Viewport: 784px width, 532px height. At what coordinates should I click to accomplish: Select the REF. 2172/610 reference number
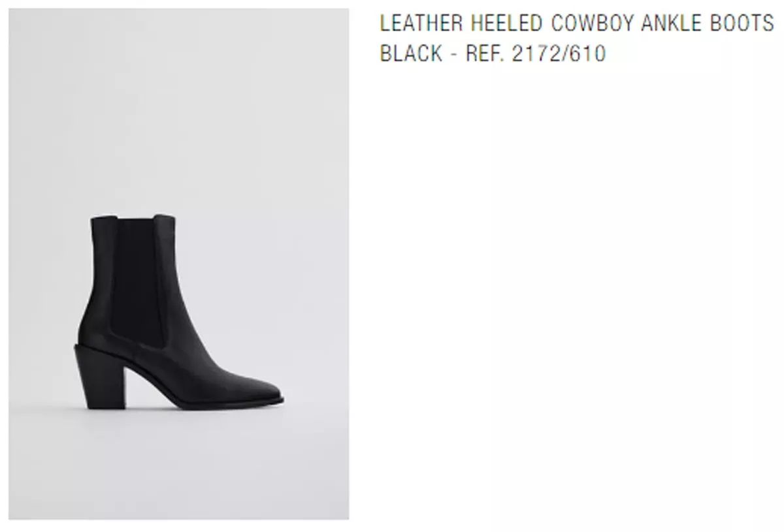click(x=536, y=54)
